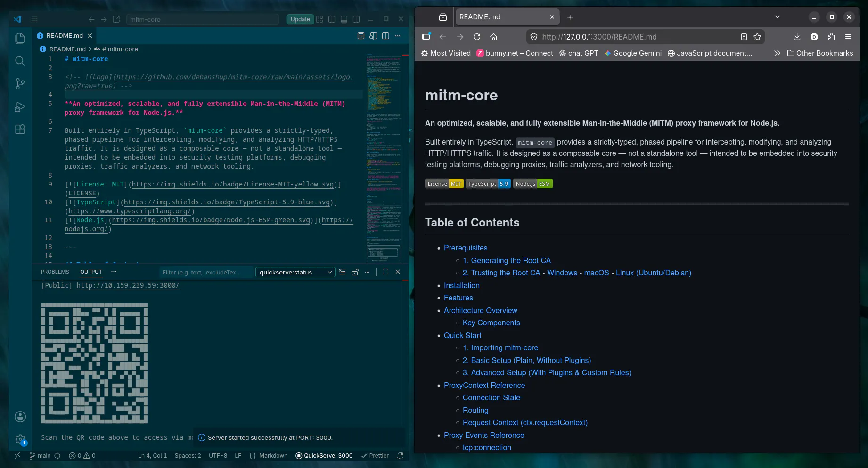
Task: Open output panel more actions menu
Action: [x=367, y=272]
